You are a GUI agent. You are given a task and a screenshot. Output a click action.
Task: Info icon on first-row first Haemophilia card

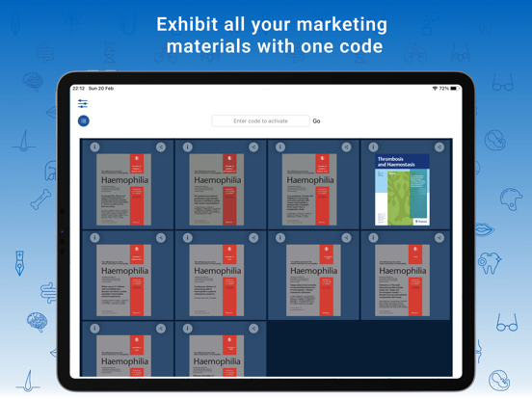click(x=94, y=146)
